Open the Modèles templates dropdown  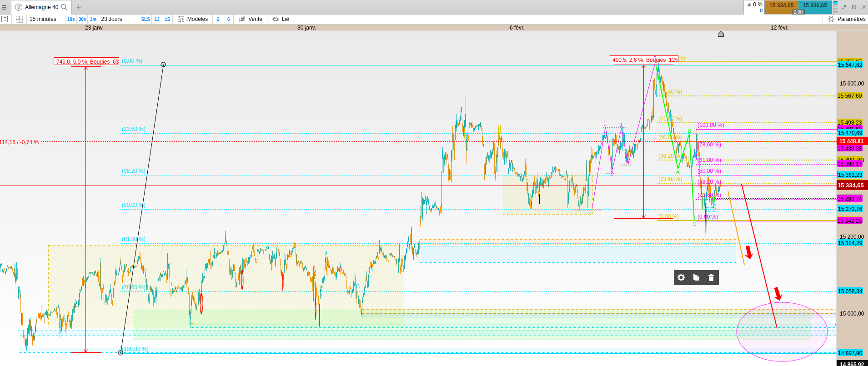193,19
